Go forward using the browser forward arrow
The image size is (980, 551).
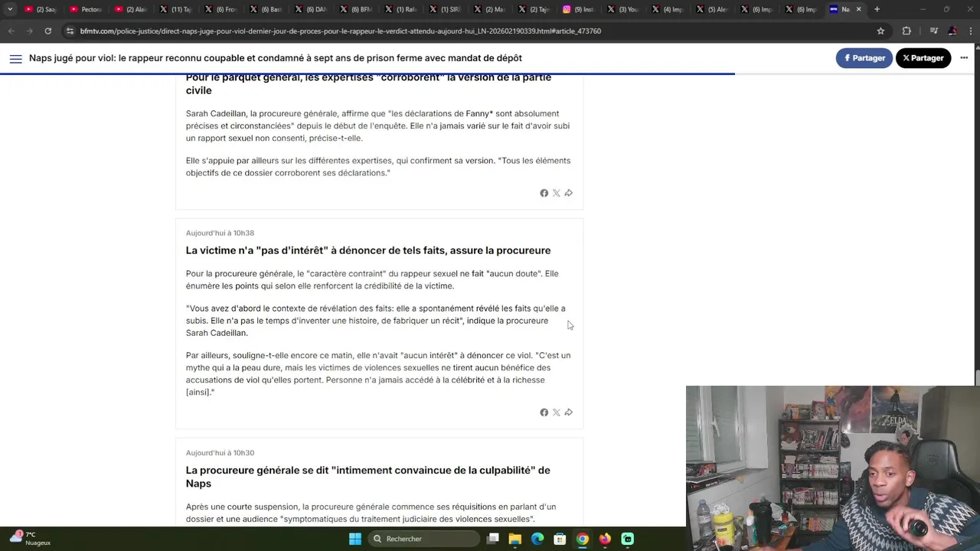29,31
